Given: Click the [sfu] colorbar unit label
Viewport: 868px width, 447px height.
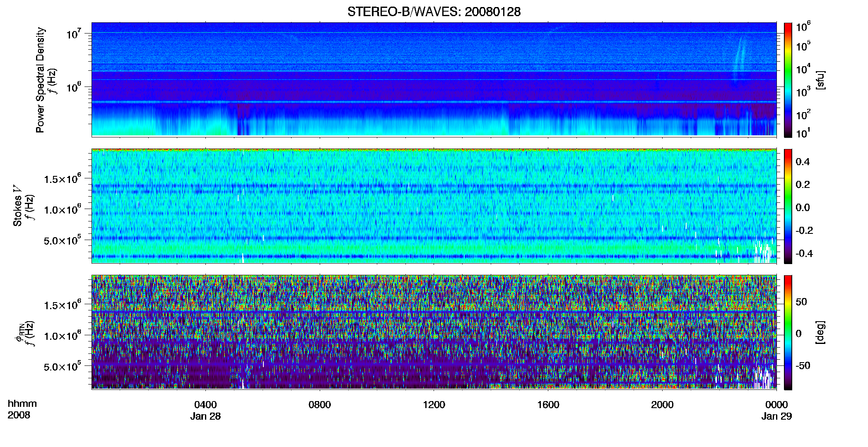Looking at the screenshot, I should click(820, 80).
